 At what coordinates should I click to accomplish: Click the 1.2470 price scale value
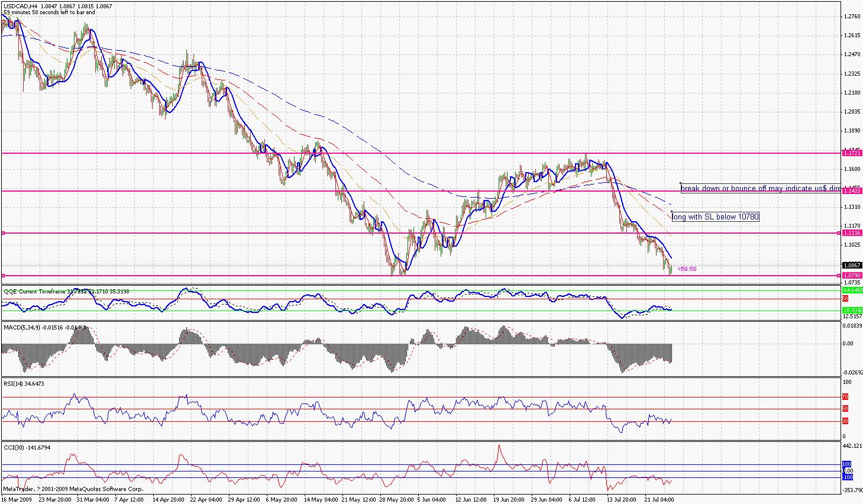click(x=852, y=54)
